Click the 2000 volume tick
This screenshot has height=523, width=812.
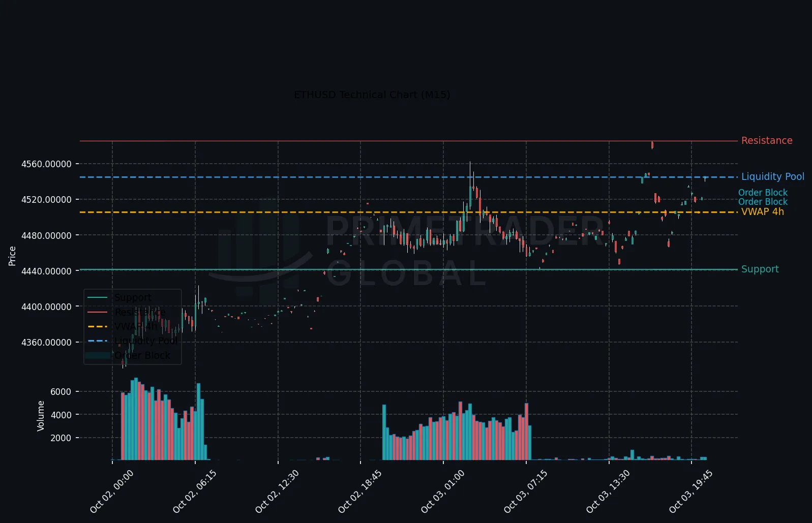click(61, 438)
